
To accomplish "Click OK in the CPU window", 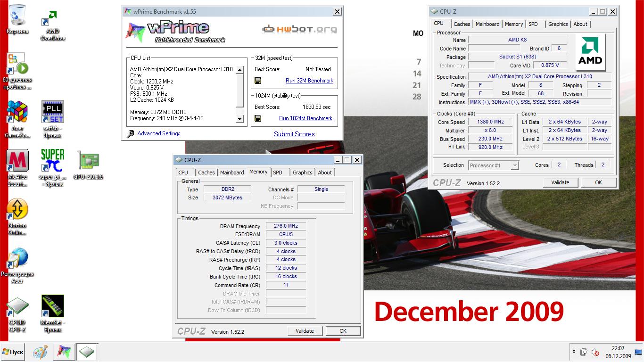I will tap(598, 182).
